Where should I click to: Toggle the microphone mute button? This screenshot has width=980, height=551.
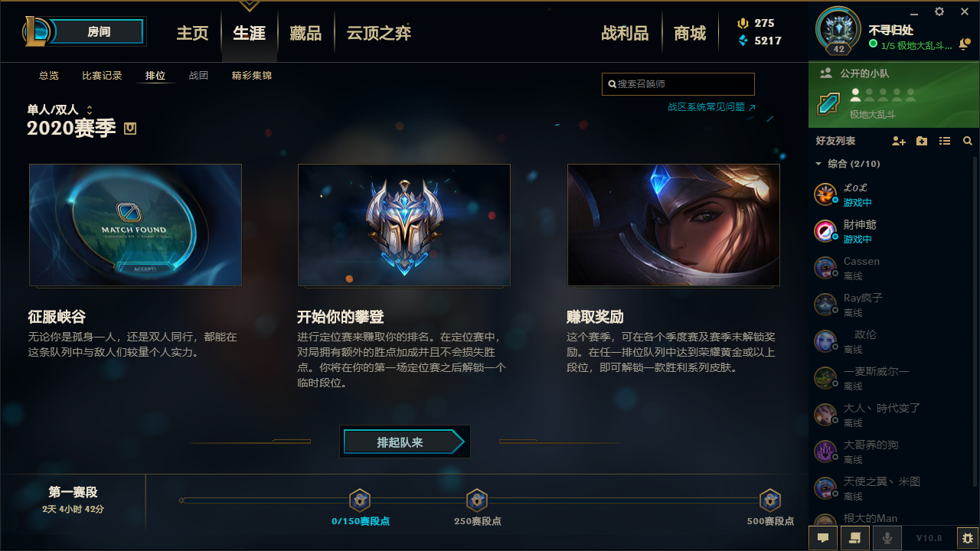tap(887, 538)
